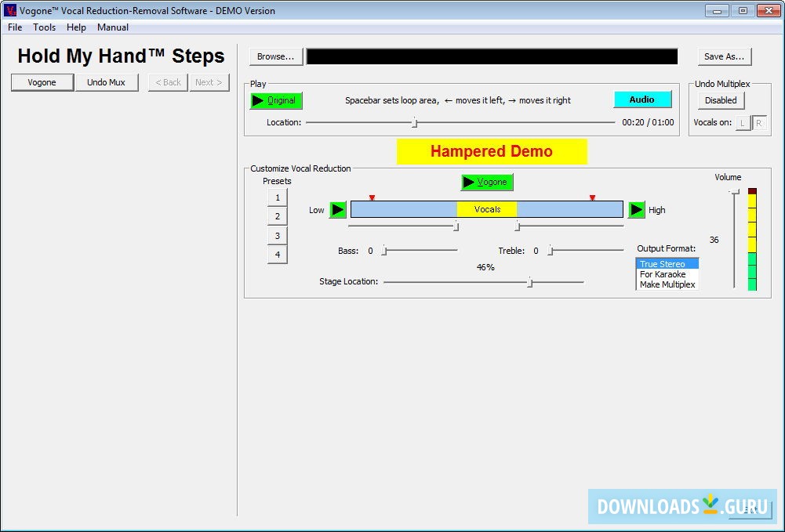The height and width of the screenshot is (532, 785).
Task: Click the Stage Location slider handle
Action: click(529, 283)
